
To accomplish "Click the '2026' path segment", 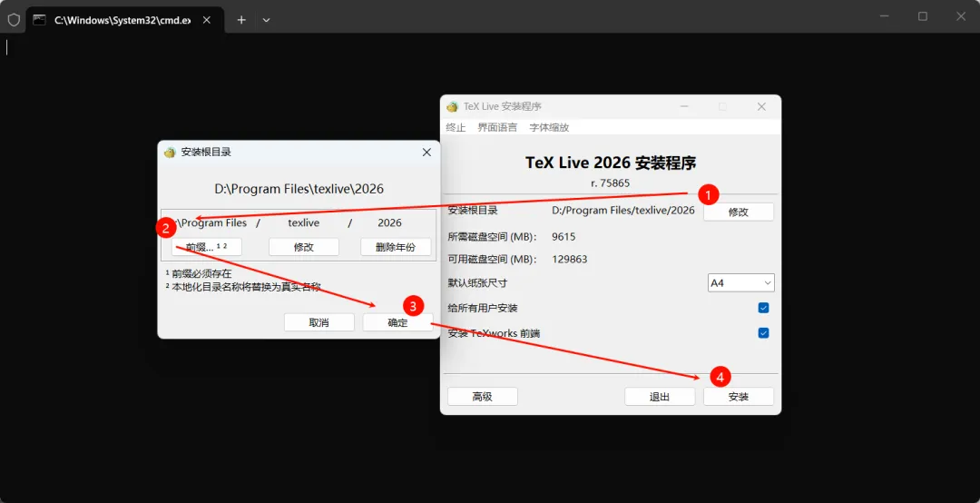I will pos(390,222).
